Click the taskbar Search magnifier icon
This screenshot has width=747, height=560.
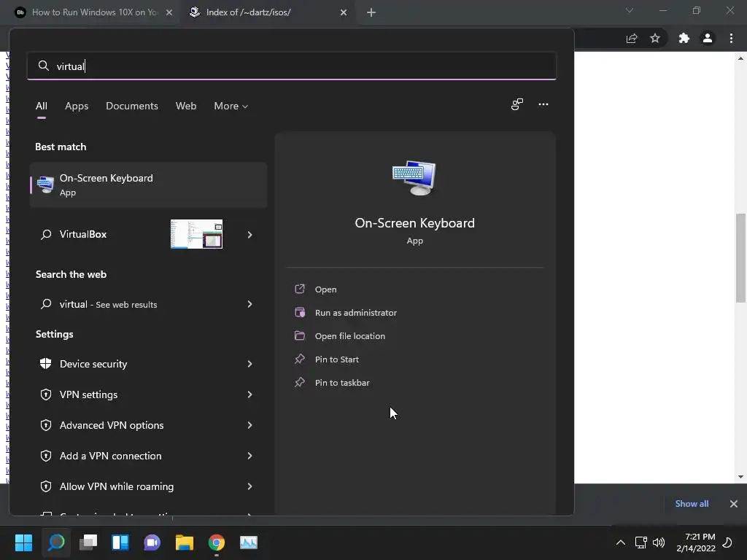coord(55,542)
